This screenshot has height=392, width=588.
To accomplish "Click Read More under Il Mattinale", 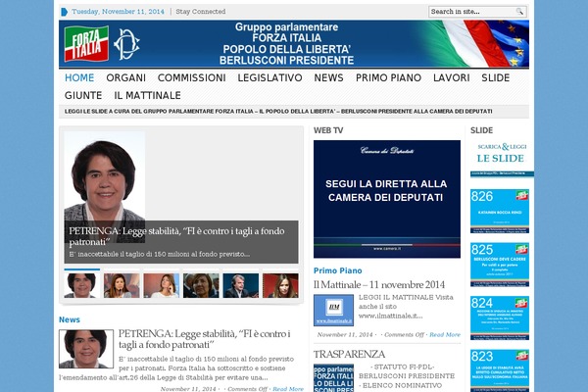I will coord(445,334).
